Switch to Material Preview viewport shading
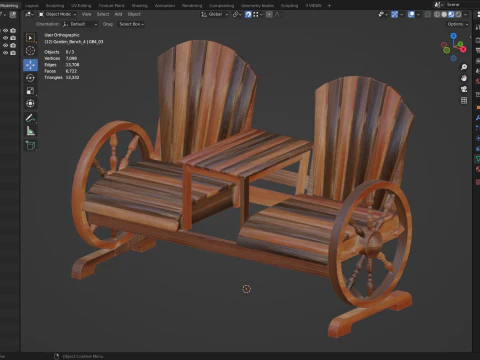480x360 pixels. pyautogui.click(x=451, y=14)
